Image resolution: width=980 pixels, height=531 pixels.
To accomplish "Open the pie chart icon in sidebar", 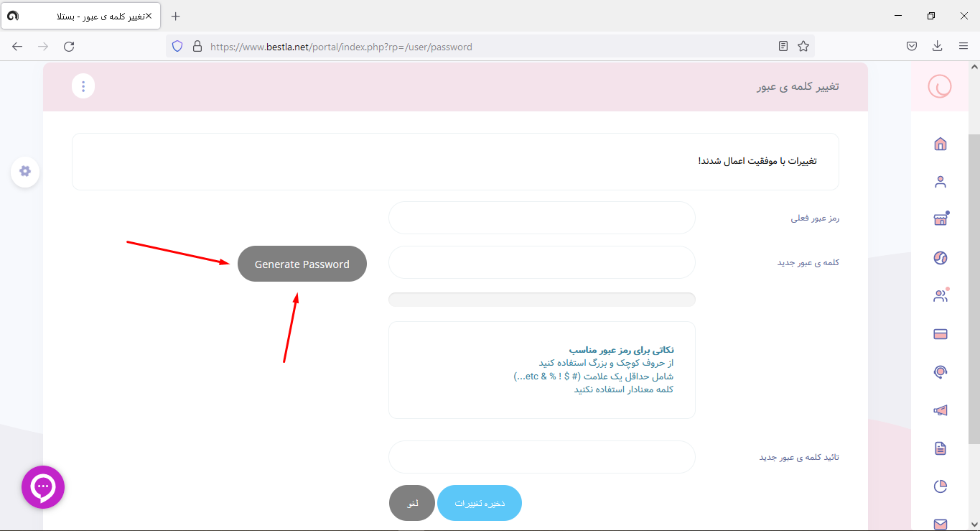I will point(940,486).
